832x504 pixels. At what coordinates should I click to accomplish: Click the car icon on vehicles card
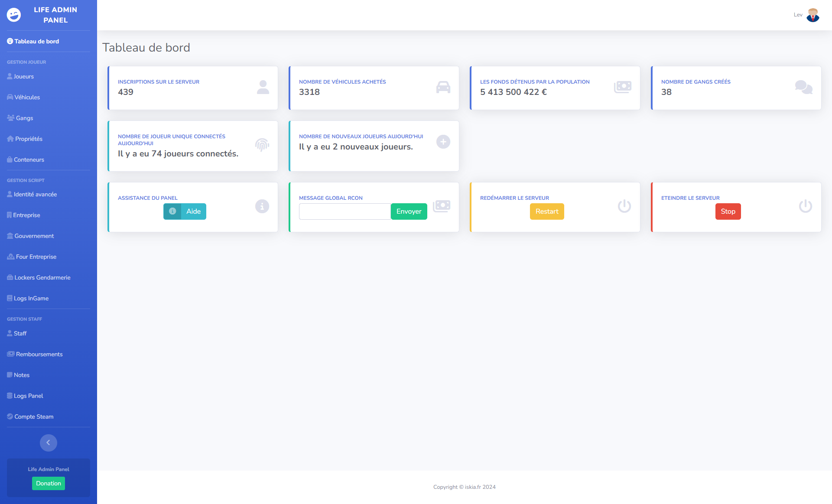pyautogui.click(x=443, y=87)
